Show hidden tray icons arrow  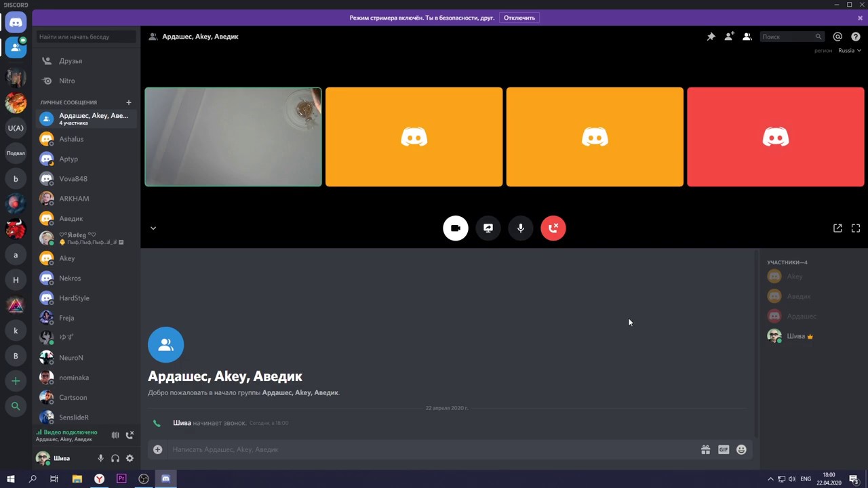click(x=770, y=479)
